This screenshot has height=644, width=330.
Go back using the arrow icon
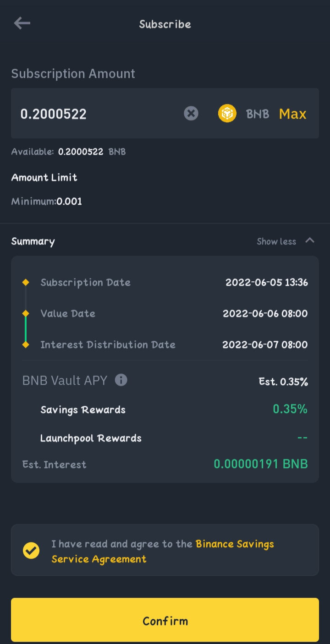[x=22, y=23]
